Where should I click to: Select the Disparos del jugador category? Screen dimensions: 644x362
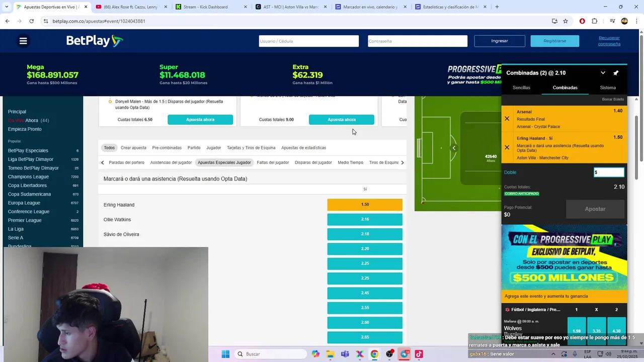pyautogui.click(x=313, y=162)
